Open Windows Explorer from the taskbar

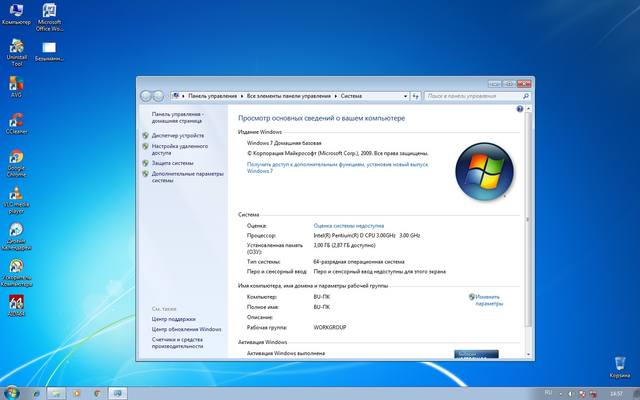click(x=56, y=393)
